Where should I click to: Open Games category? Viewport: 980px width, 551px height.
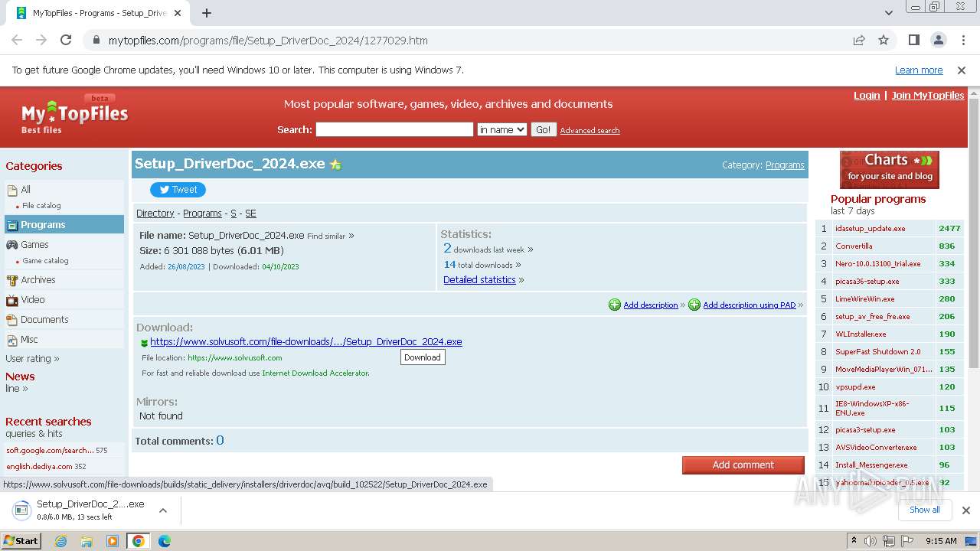pyautogui.click(x=34, y=245)
